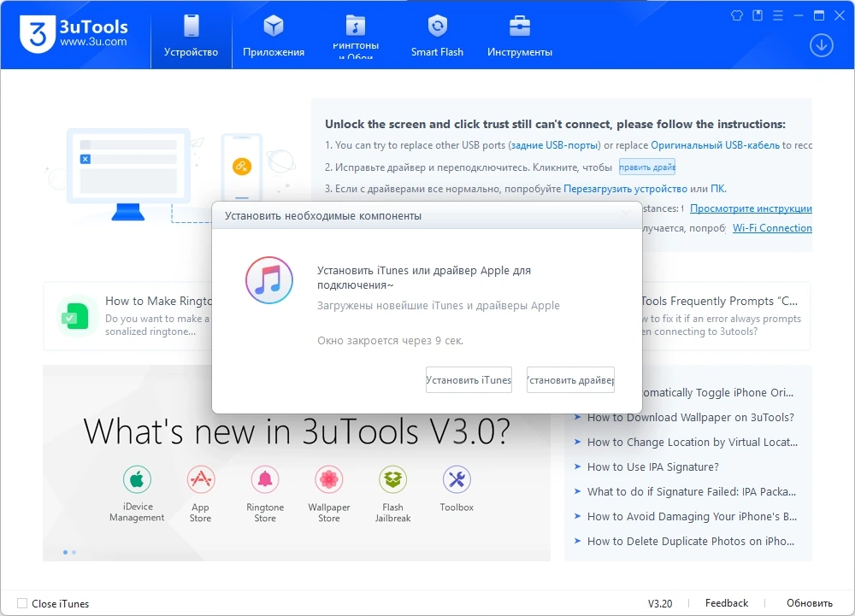The height and width of the screenshot is (616, 855).
Task: Open Просмотрите инструкции link
Action: pos(751,208)
